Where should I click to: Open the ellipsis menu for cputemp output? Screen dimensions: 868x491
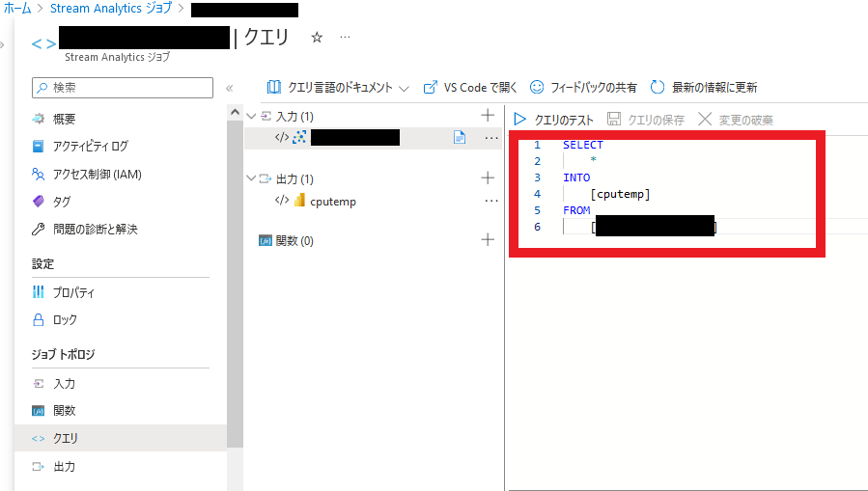[x=490, y=201]
